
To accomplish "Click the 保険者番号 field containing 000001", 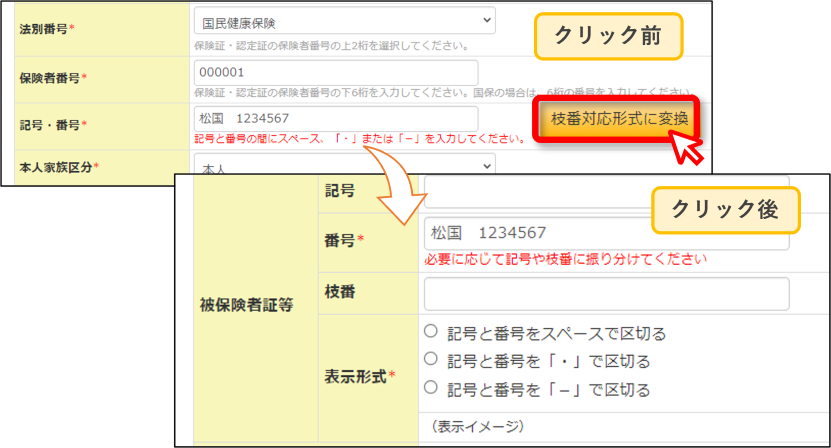I will point(336,72).
